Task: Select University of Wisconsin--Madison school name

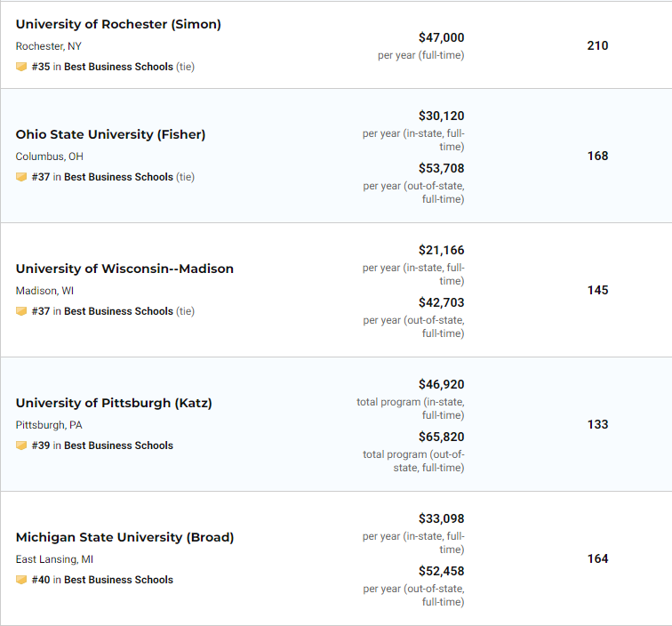Action: tap(124, 269)
